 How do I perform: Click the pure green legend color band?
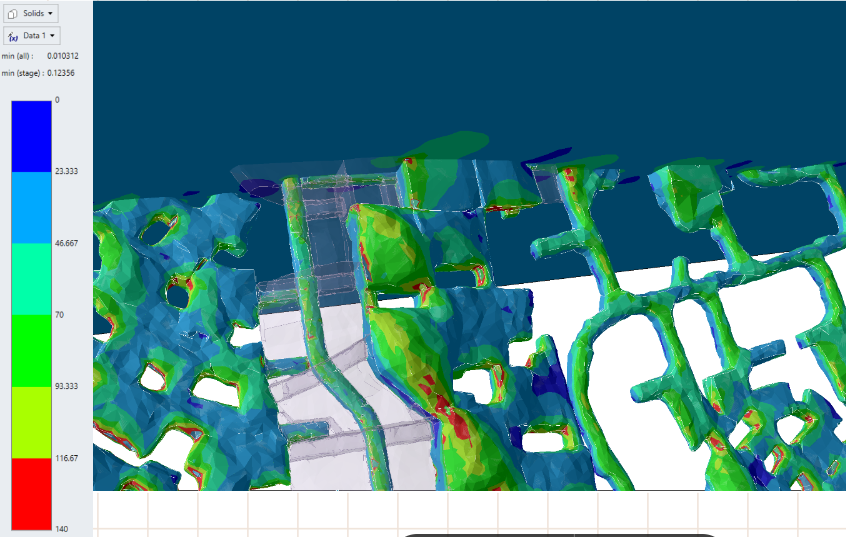point(31,350)
